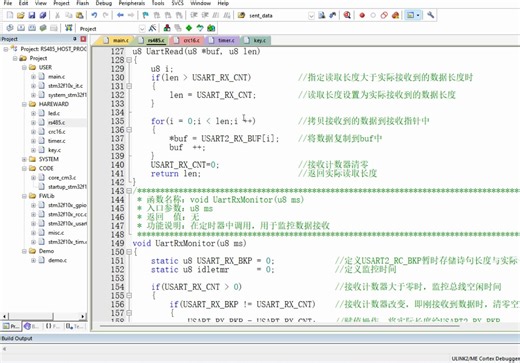Open the Peripherals menu
520x363 pixels.
[x=132, y=3]
